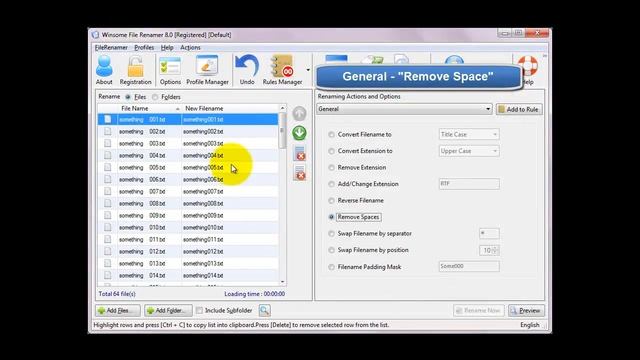Click the Rename Now button
The width and height of the screenshot is (640, 360).
click(x=478, y=311)
